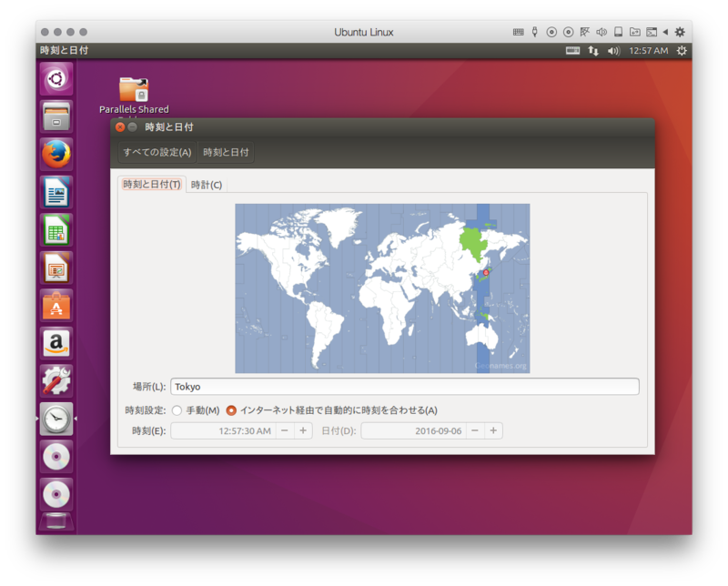
Task: Open the Ubuntu Dash search launcher
Action: [56, 79]
